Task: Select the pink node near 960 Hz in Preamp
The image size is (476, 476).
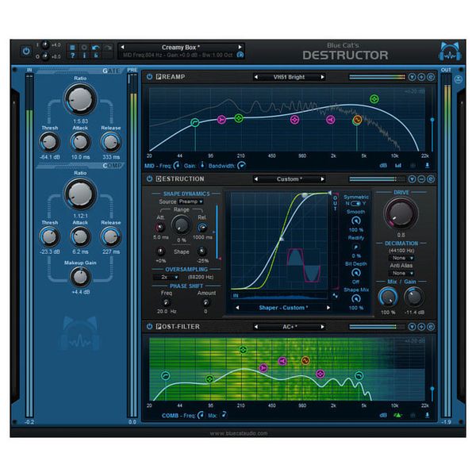Action: pos(294,120)
